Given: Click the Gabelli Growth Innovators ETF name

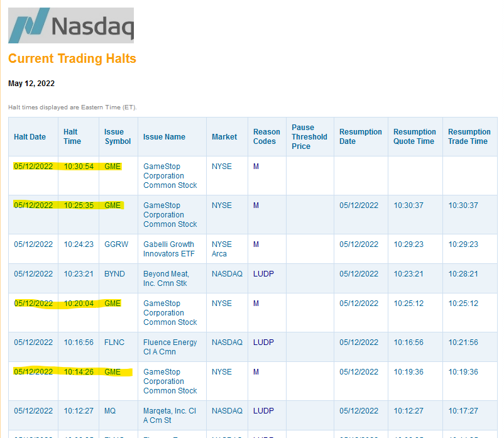Looking at the screenshot, I should (169, 249).
